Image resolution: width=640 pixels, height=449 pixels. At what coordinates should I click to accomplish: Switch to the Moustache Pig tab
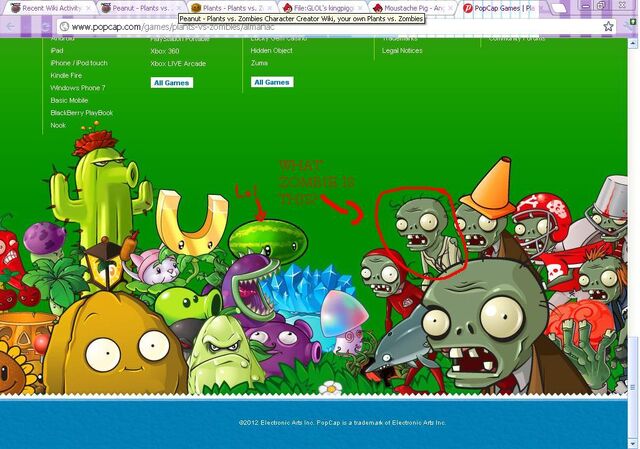pyautogui.click(x=413, y=8)
